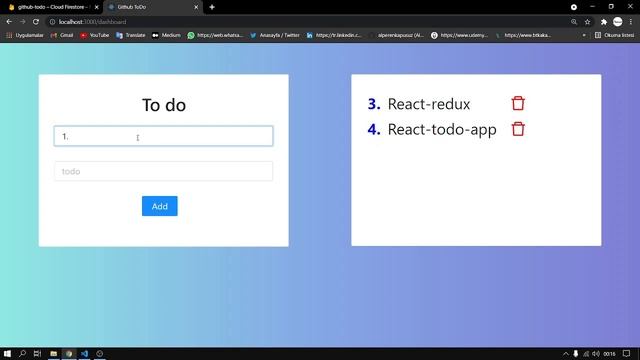Click the React-redux todo text
Viewport: 640px width, 360px height.
(429, 104)
